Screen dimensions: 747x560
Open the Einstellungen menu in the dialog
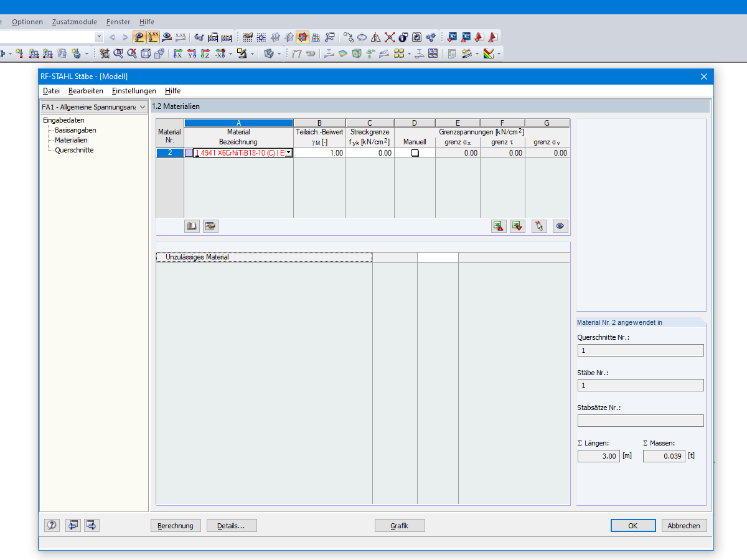click(x=134, y=91)
